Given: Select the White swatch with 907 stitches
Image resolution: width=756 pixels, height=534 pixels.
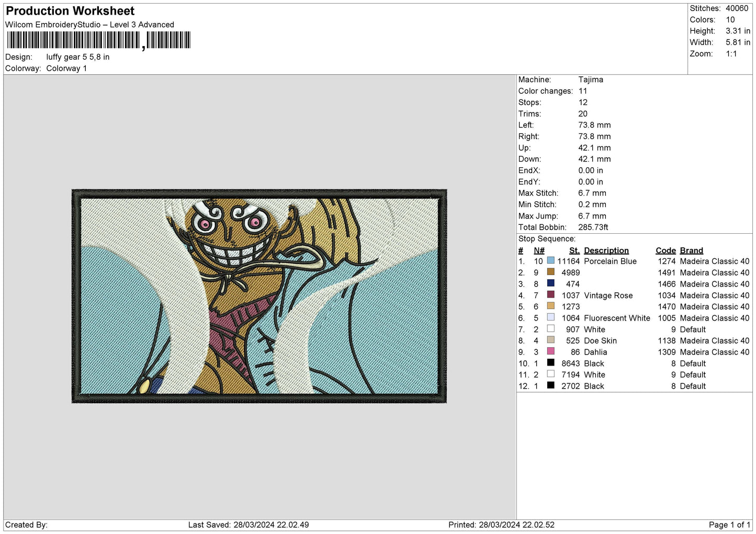Looking at the screenshot, I should click(550, 329).
